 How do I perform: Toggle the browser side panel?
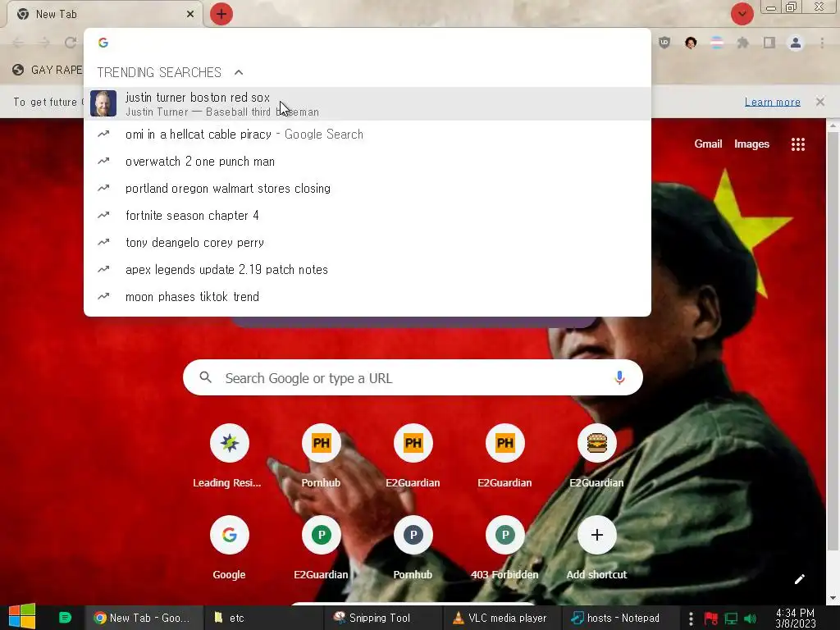(x=769, y=43)
